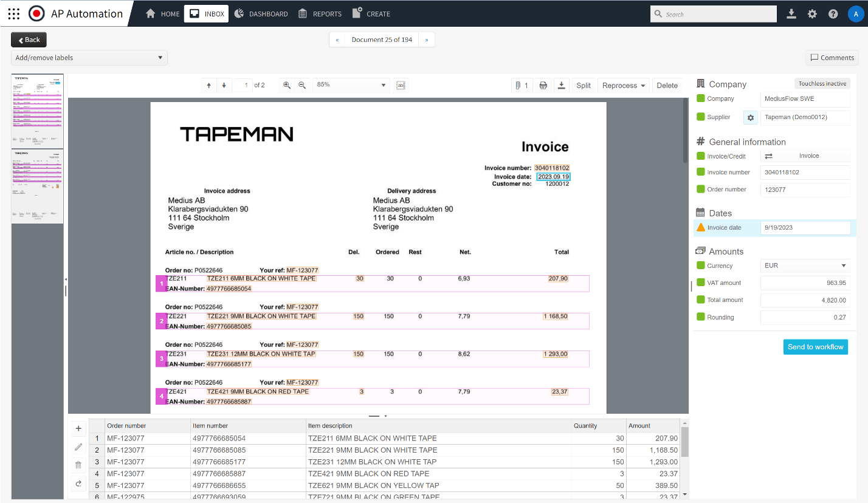This screenshot has height=503, width=868.
Task: Click Send to workflow
Action: pyautogui.click(x=815, y=347)
